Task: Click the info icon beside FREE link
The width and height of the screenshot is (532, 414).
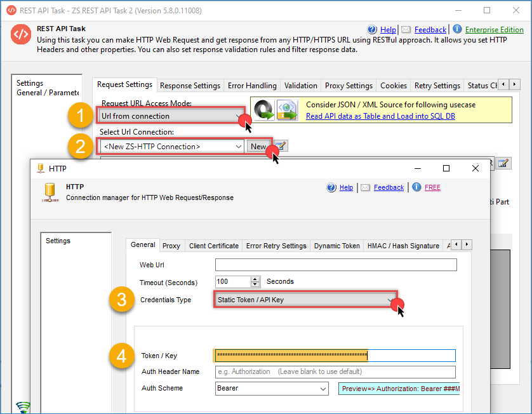Action: (x=416, y=187)
